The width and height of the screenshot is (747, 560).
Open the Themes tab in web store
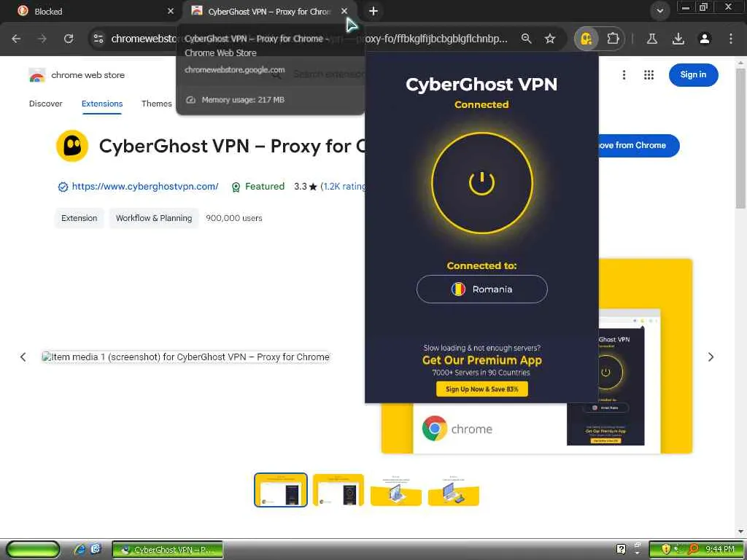click(157, 104)
